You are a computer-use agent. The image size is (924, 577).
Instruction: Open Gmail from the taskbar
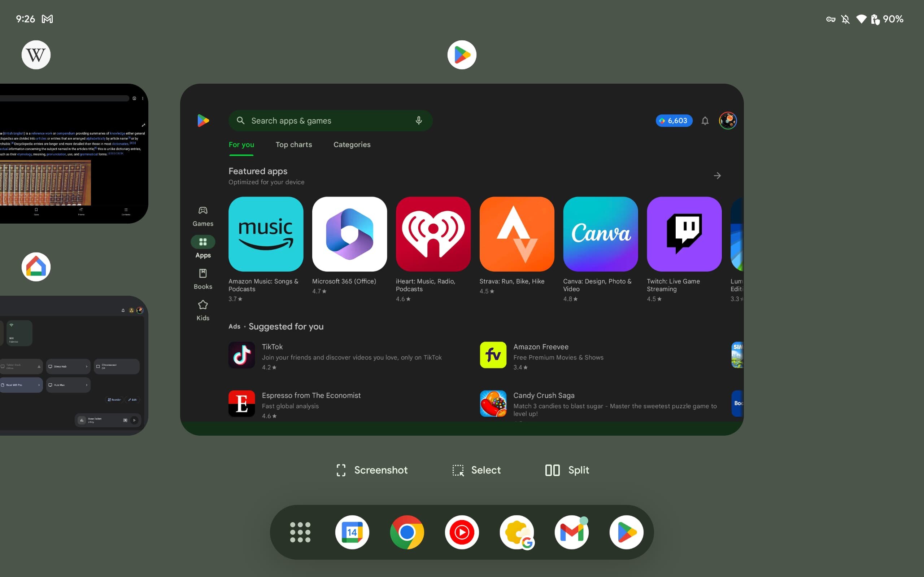tap(571, 532)
